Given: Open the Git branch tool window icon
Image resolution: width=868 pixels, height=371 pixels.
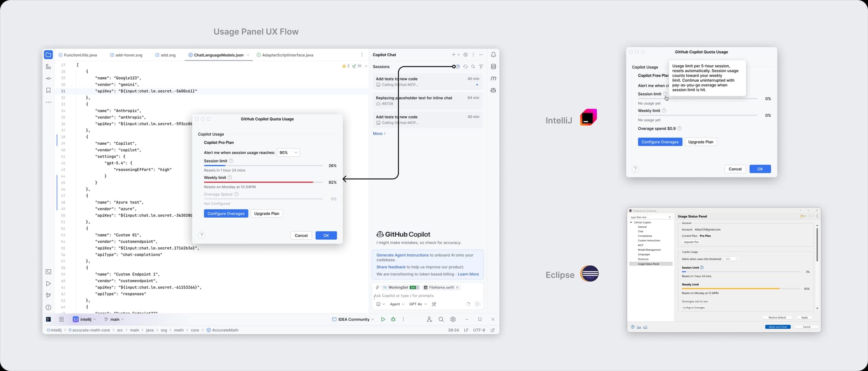Looking at the screenshot, I should 48,295.
